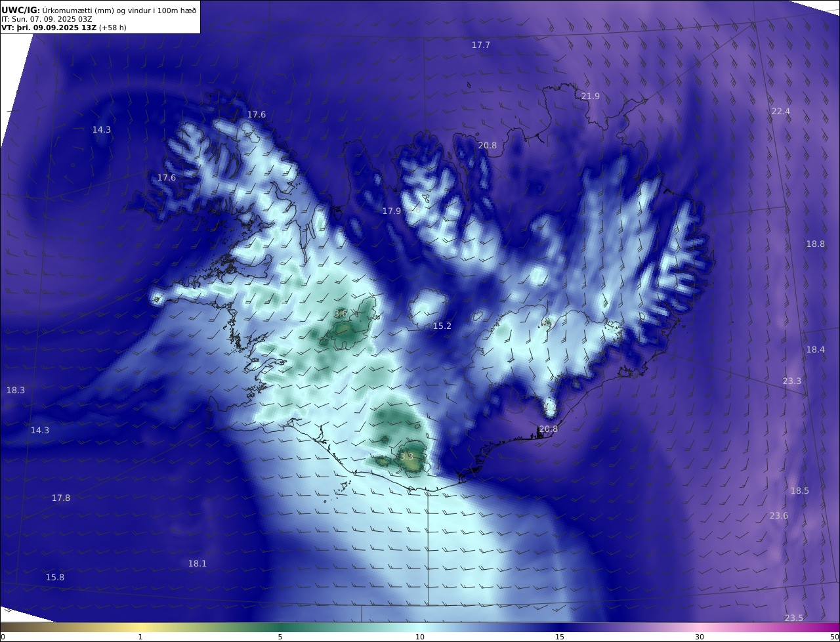Click the 18.8 value label
This screenshot has width=840, height=642.
[816, 244]
